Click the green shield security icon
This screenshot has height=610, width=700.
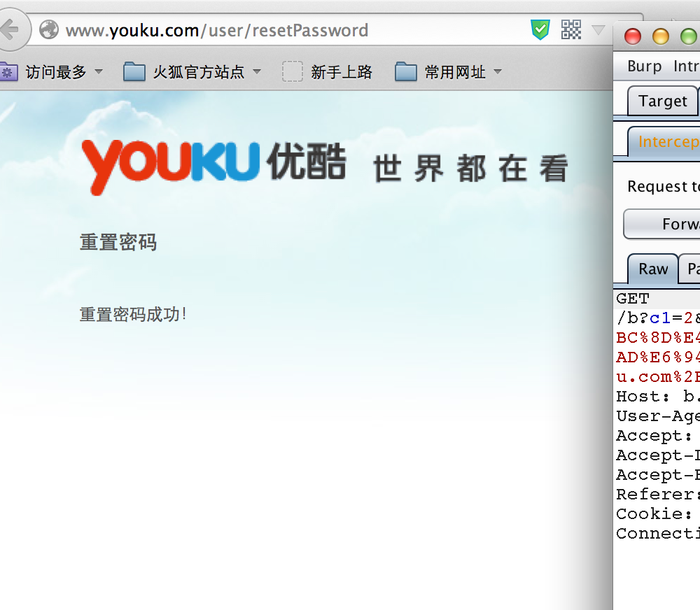point(540,30)
